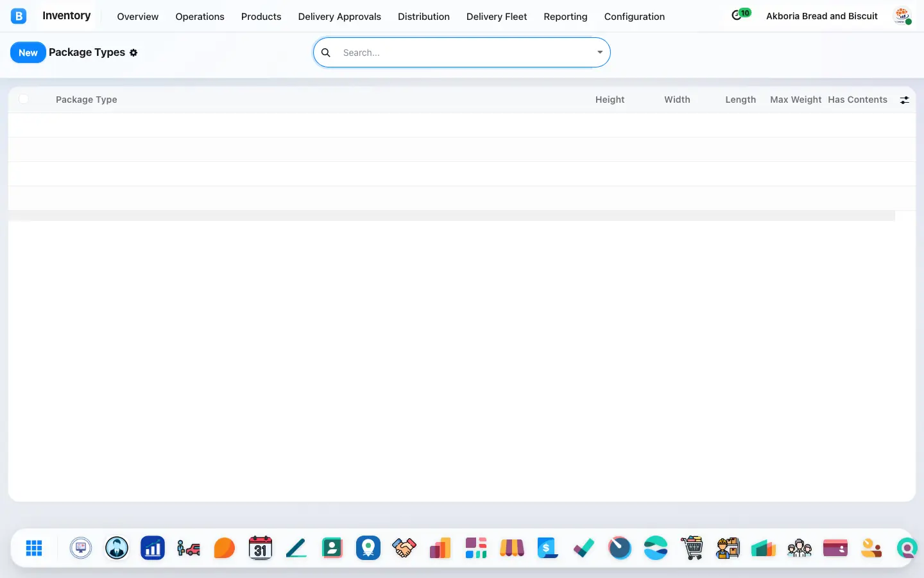The height and width of the screenshot is (578, 924).
Task: Open the Configuration menu
Action: (x=635, y=17)
